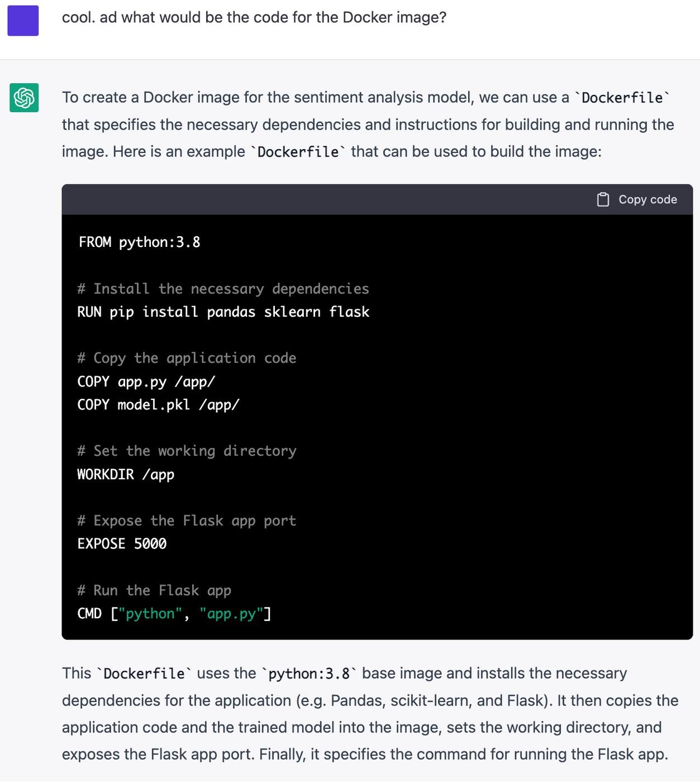Screen dimensions: 700x782
Task: Click the Run the Flask app comment
Action: (154, 590)
